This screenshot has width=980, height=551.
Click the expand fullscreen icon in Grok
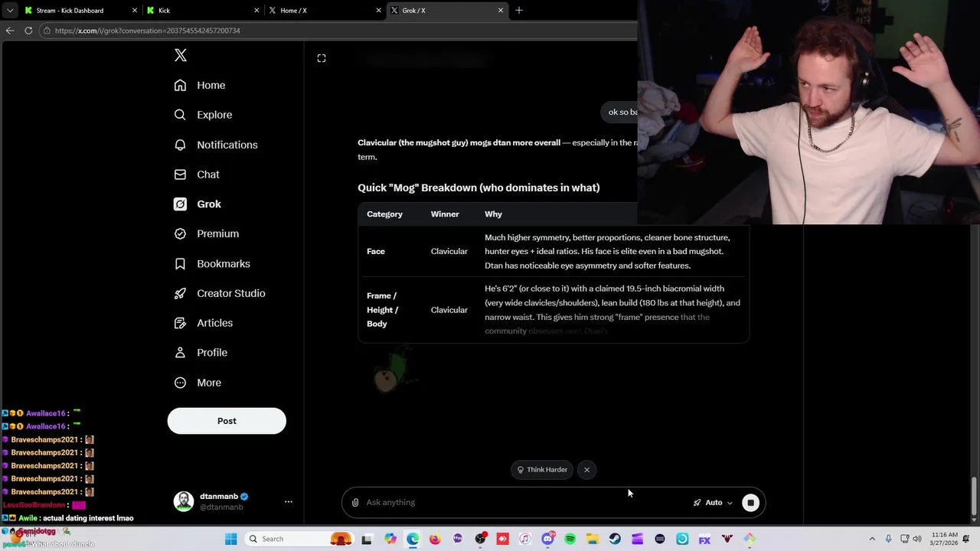(x=322, y=58)
